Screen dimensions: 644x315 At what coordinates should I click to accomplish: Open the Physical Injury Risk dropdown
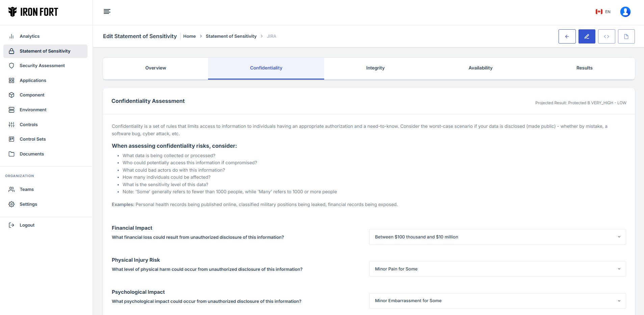[497, 269]
